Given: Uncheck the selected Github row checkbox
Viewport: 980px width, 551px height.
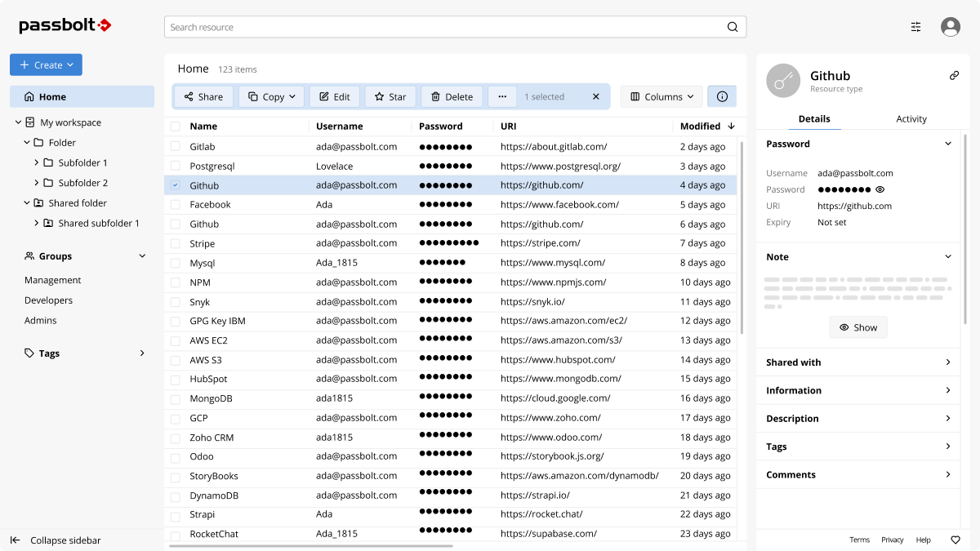Looking at the screenshot, I should pos(175,185).
